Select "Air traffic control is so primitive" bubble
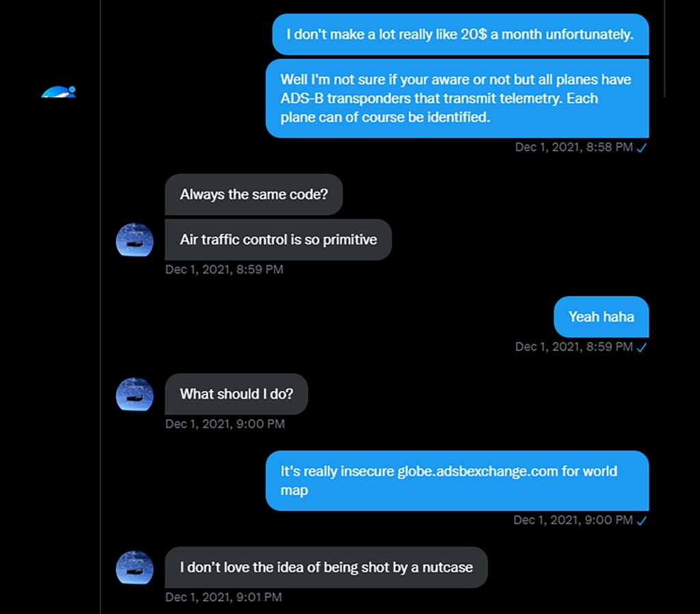The width and height of the screenshot is (700, 614). 278,239
